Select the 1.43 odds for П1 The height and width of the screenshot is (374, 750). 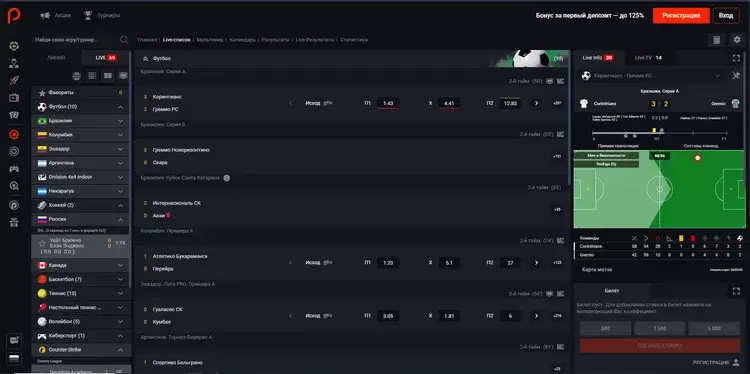(x=388, y=103)
